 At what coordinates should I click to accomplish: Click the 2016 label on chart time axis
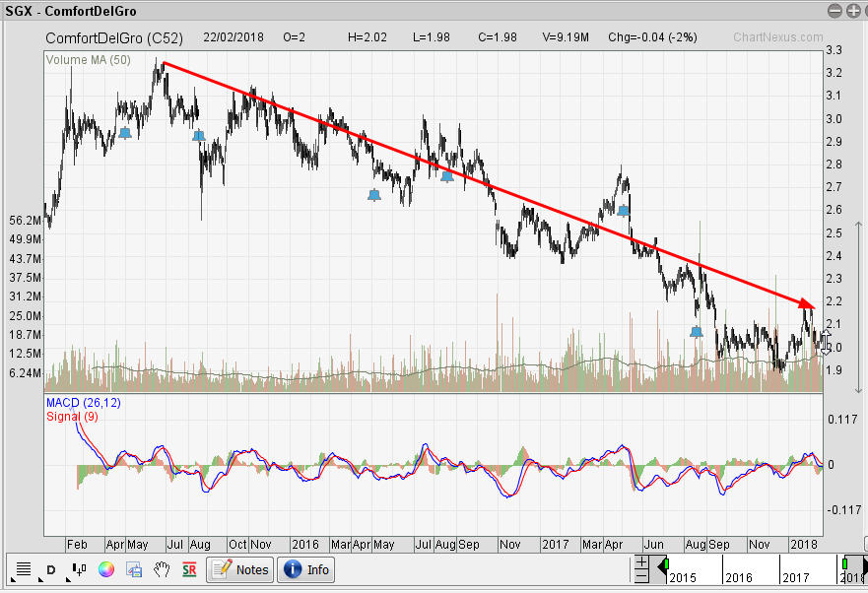[305, 545]
